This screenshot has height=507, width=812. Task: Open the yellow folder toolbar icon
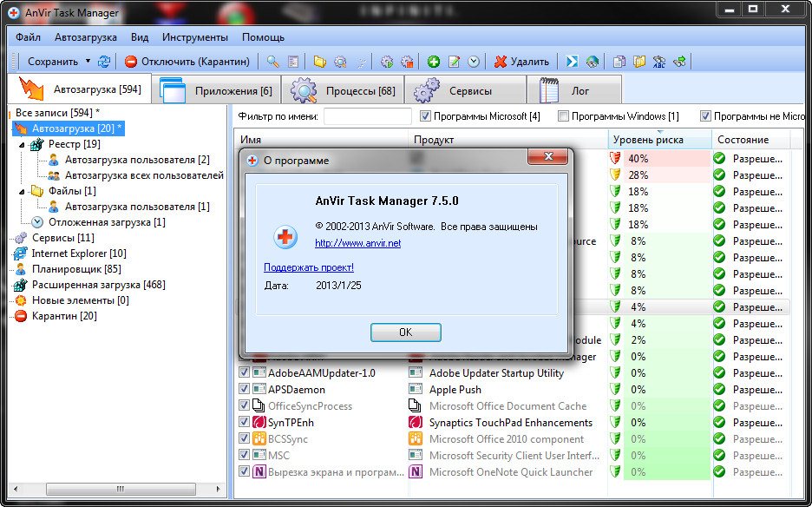coord(319,62)
